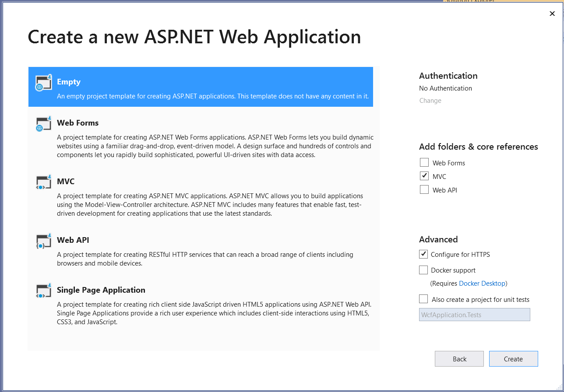The height and width of the screenshot is (392, 564).
Task: Disable Configure for HTTPS
Action: pyautogui.click(x=423, y=254)
